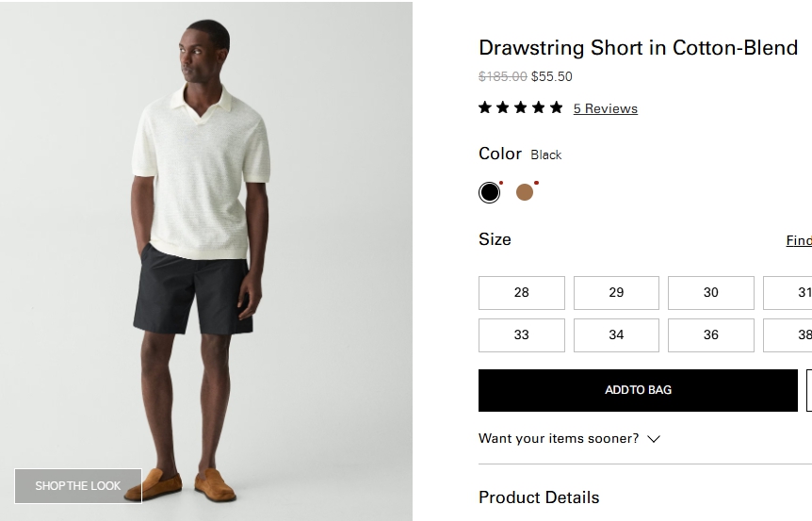Pick size 36

711,334
